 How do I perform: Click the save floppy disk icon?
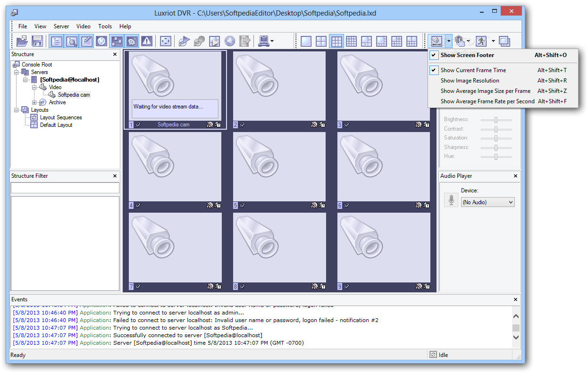pyautogui.click(x=37, y=41)
